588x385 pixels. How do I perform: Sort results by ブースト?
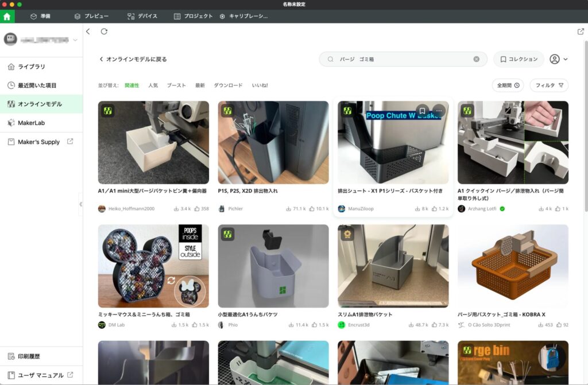tap(176, 85)
